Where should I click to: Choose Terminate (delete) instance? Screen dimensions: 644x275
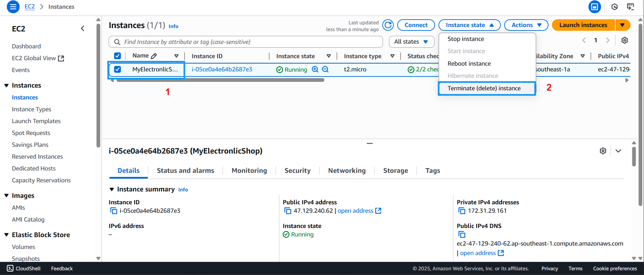coord(487,88)
